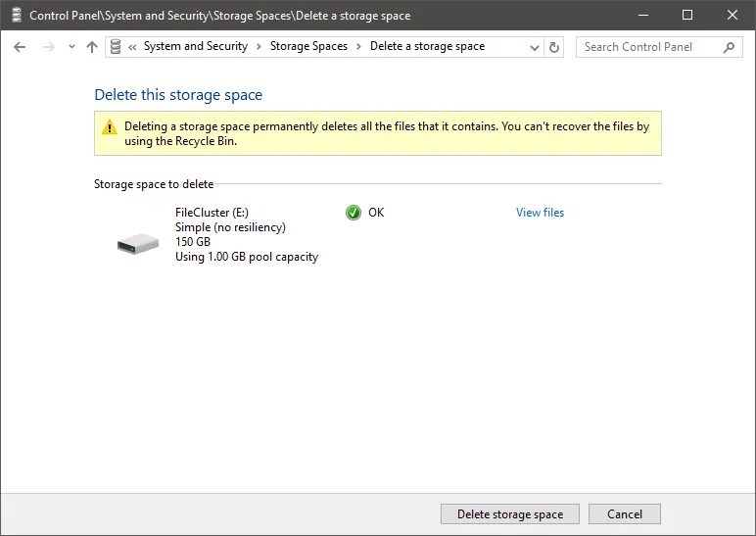This screenshot has height=536, width=756.
Task: Select the Simple (no resiliency) text
Action: 230,227
